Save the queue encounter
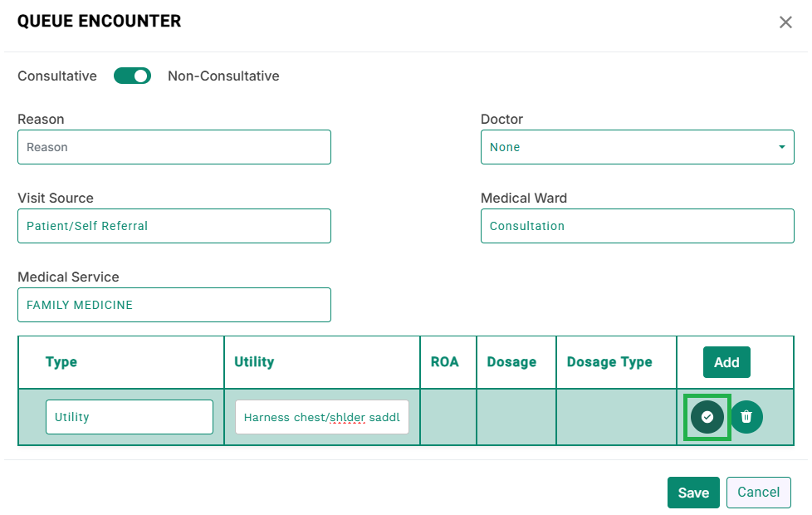This screenshot has height=515, width=812. pyautogui.click(x=693, y=493)
